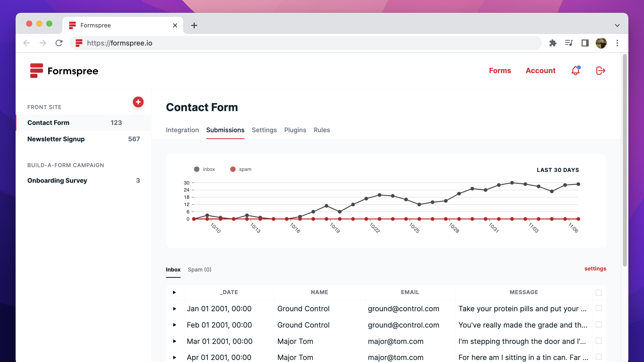Image resolution: width=644 pixels, height=362 pixels.
Task: Toggle the checkbox on Jan 01 2001 row
Action: click(598, 308)
